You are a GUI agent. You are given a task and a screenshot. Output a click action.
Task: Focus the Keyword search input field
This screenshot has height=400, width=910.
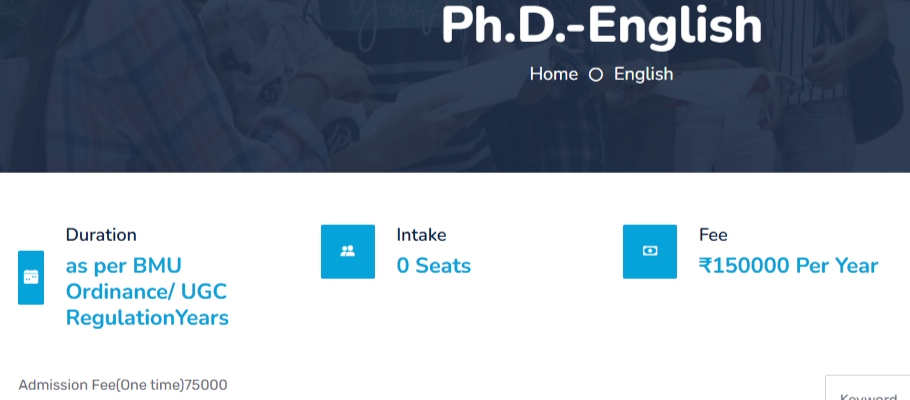point(868,391)
